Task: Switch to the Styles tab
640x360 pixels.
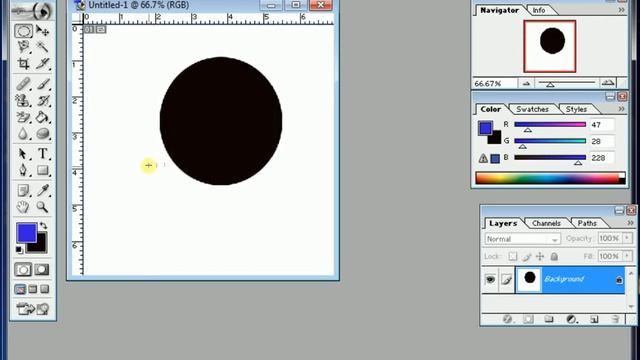Action: (576, 109)
